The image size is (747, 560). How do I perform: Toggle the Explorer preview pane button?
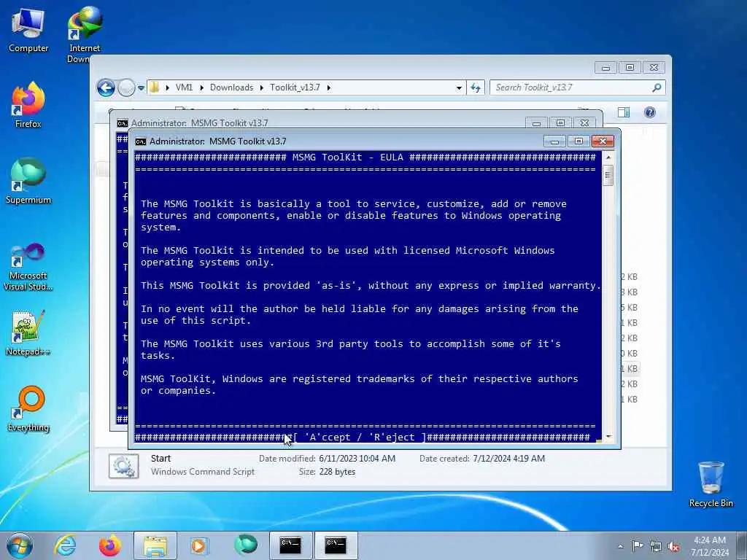click(624, 112)
